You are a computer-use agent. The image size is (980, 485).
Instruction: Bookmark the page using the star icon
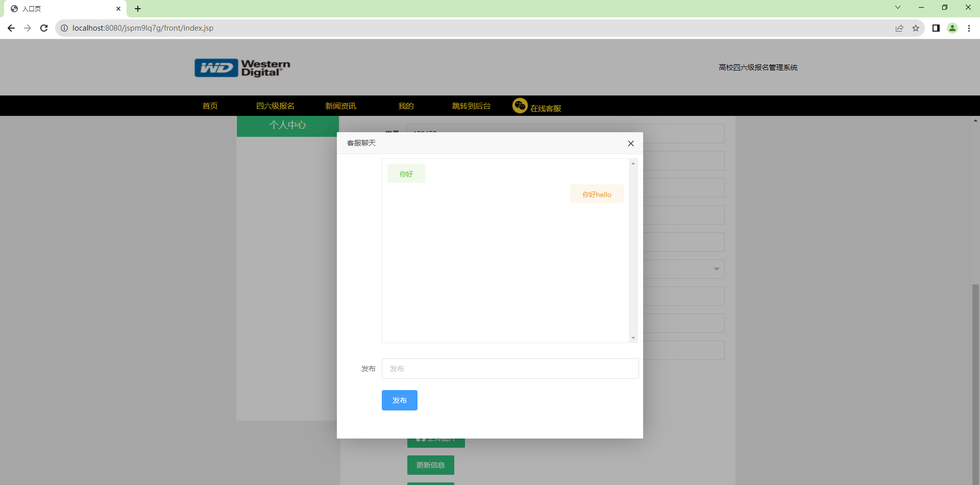point(916,28)
